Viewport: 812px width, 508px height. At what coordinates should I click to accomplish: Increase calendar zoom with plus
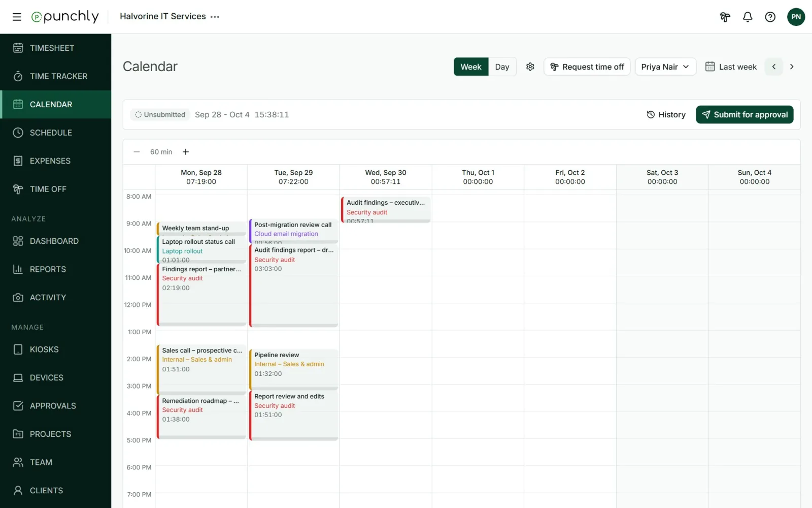click(x=186, y=152)
